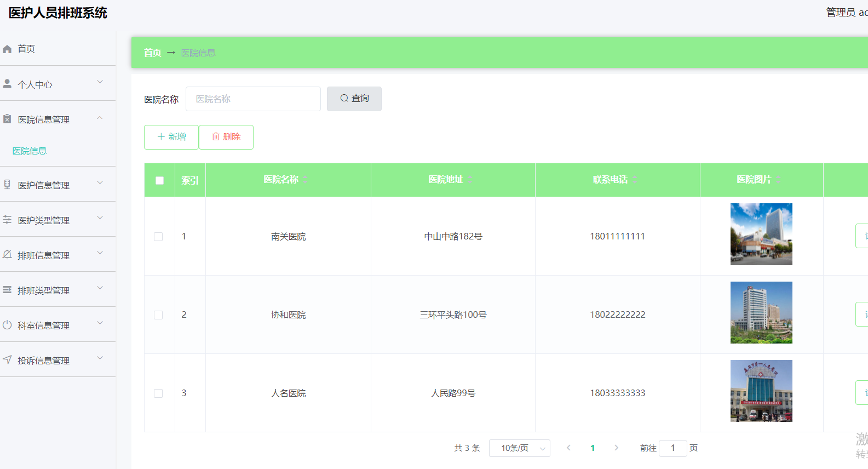Open the 个人中心 menu label
Image resolution: width=868 pixels, height=469 pixels.
coord(35,84)
